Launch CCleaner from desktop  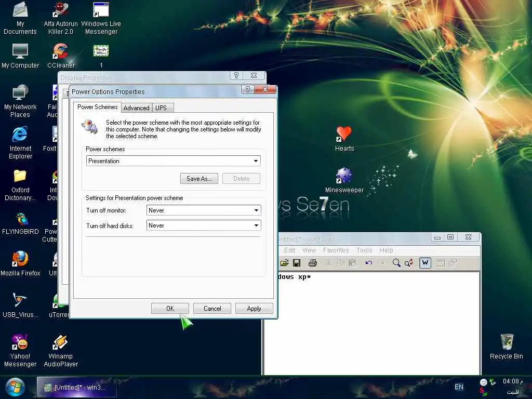tap(61, 56)
